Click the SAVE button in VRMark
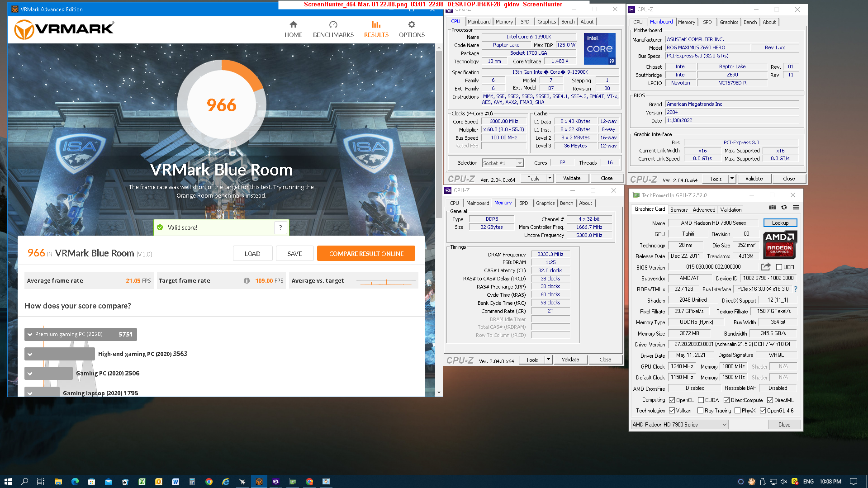Screen dimensions: 868x488 [x=294, y=253]
